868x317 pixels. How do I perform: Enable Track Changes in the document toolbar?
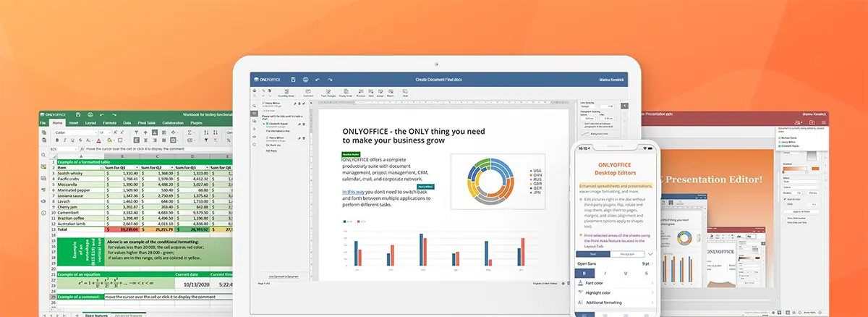tap(328, 93)
